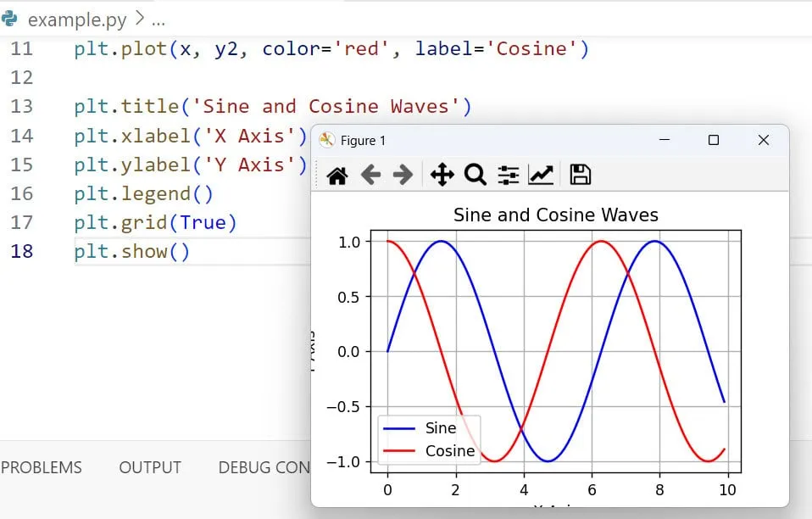Click the Cosine entry in the legend
Screen dimensions: 812x519
(450, 451)
